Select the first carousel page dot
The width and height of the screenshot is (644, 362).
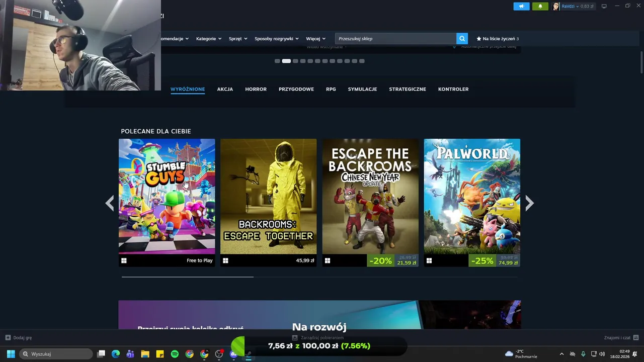click(277, 61)
